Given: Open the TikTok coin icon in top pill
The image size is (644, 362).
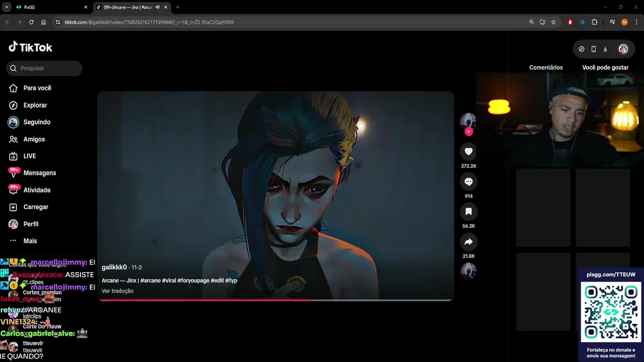Looking at the screenshot, I should tap(582, 49).
